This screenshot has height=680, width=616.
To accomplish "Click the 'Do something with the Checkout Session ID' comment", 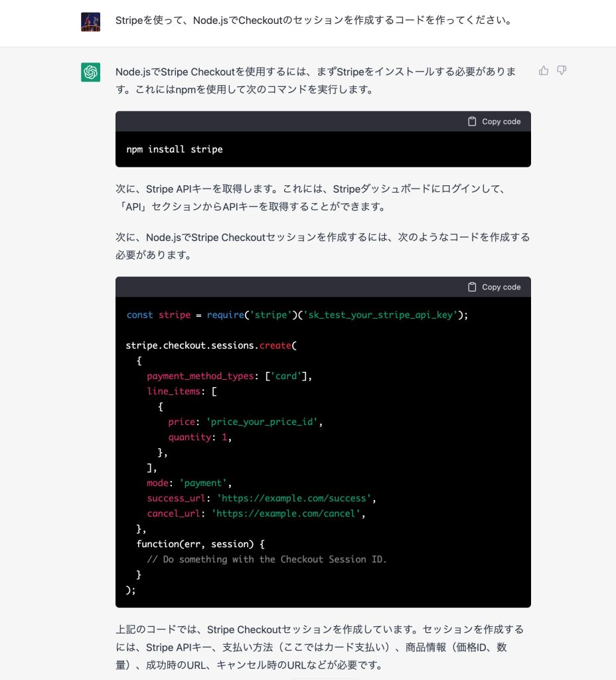I will [x=267, y=559].
